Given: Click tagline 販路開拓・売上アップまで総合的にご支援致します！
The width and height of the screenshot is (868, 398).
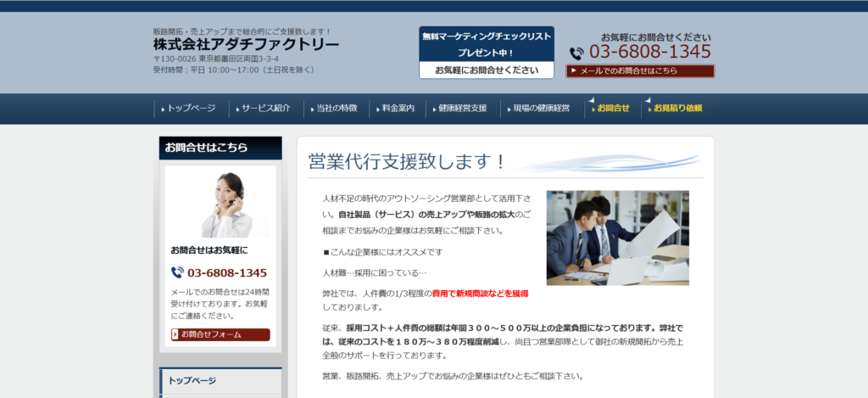Looking at the screenshot, I should pyautogui.click(x=242, y=31).
